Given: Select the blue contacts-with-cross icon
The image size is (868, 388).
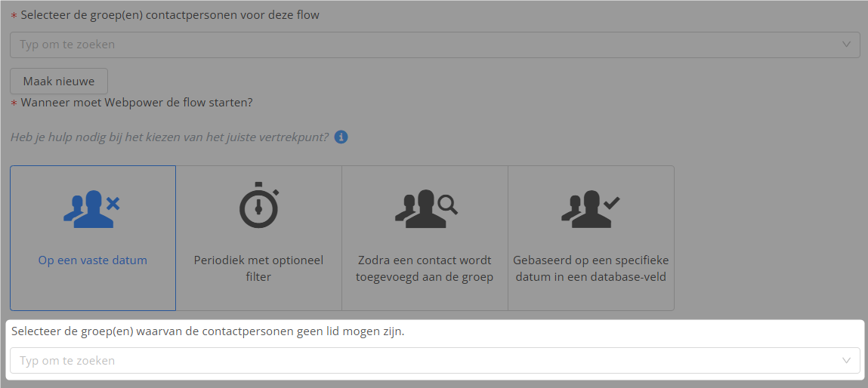Looking at the screenshot, I should click(92, 208).
